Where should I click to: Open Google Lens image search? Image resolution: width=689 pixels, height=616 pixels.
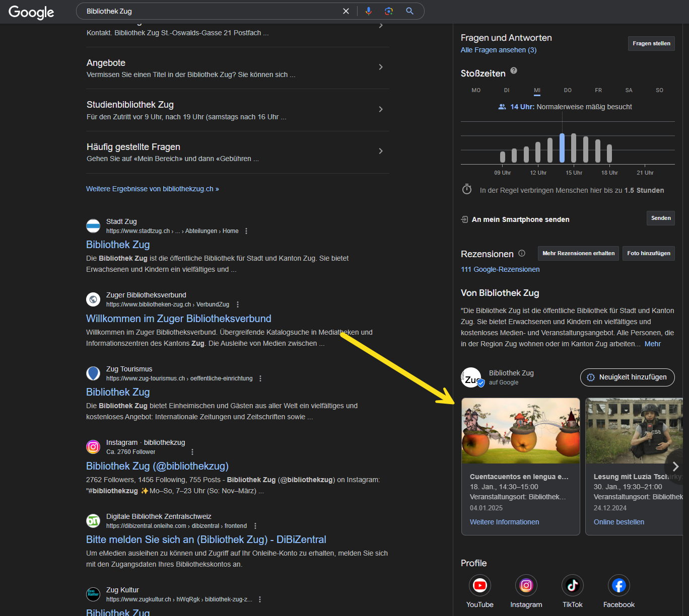point(389,11)
